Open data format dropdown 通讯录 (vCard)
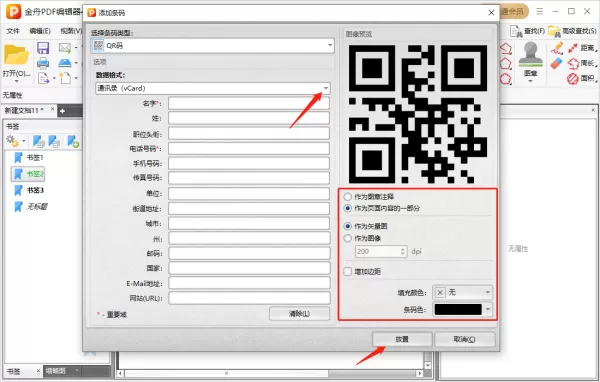The width and height of the screenshot is (600, 382). [x=212, y=88]
